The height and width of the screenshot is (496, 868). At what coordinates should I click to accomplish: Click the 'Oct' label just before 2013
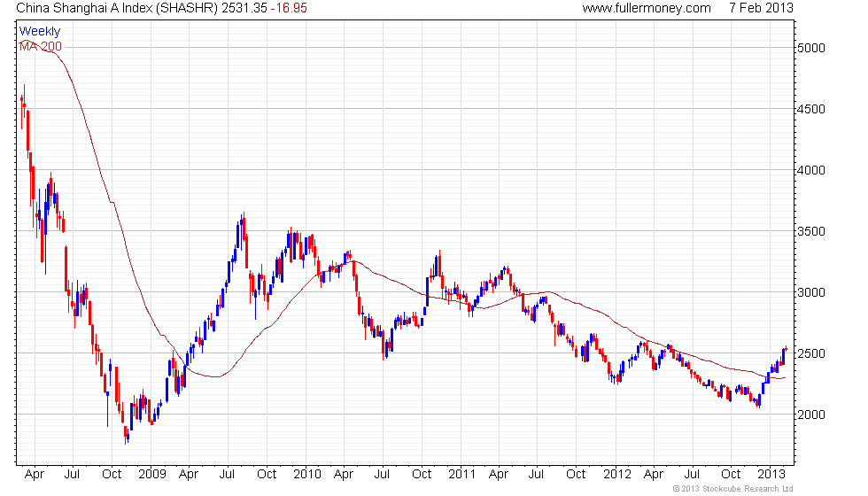pyautogui.click(x=731, y=475)
